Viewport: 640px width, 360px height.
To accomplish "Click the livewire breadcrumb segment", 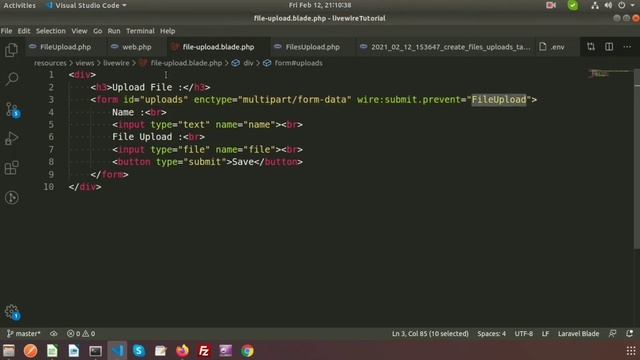I will [x=116, y=63].
